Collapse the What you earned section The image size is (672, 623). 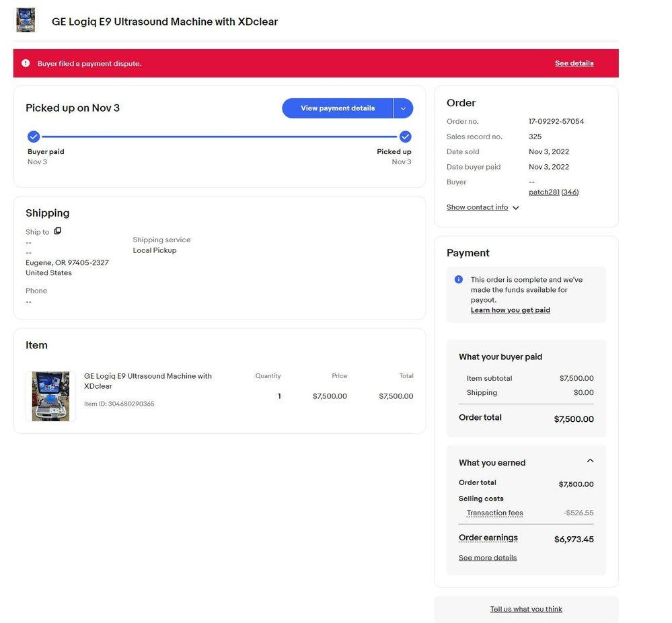tap(590, 461)
